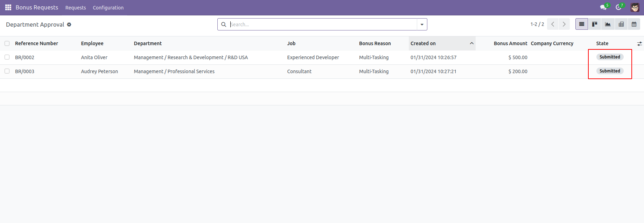Switch to Pivot table view

(x=621, y=24)
